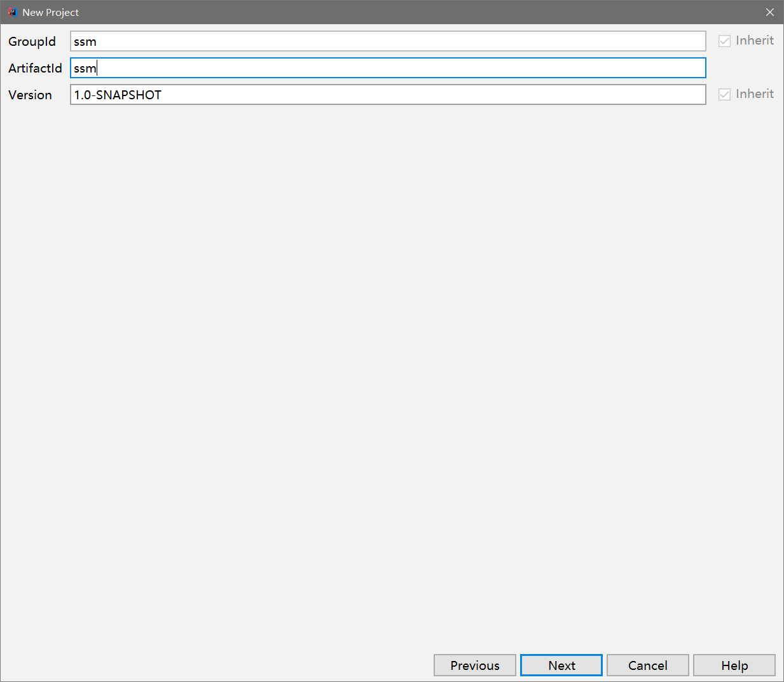Go back with the Previous button

475,665
